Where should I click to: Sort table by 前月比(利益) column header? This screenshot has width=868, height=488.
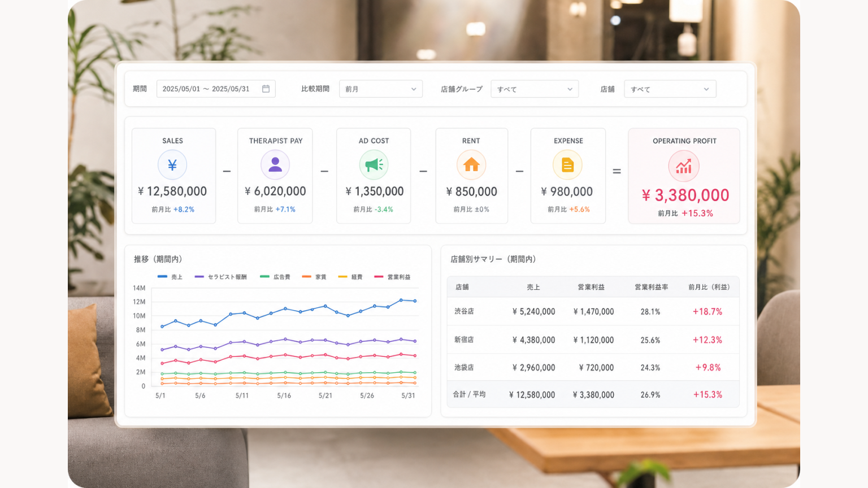709,287
